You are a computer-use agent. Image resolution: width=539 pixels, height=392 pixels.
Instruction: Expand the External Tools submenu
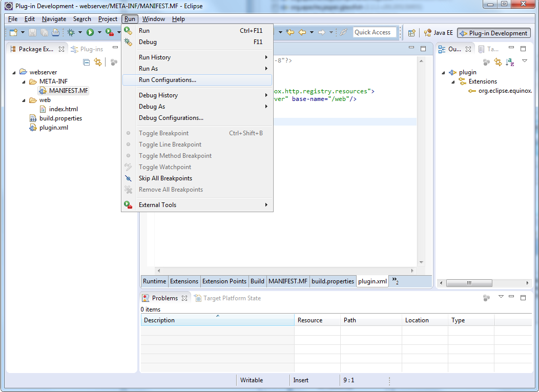[197, 204]
